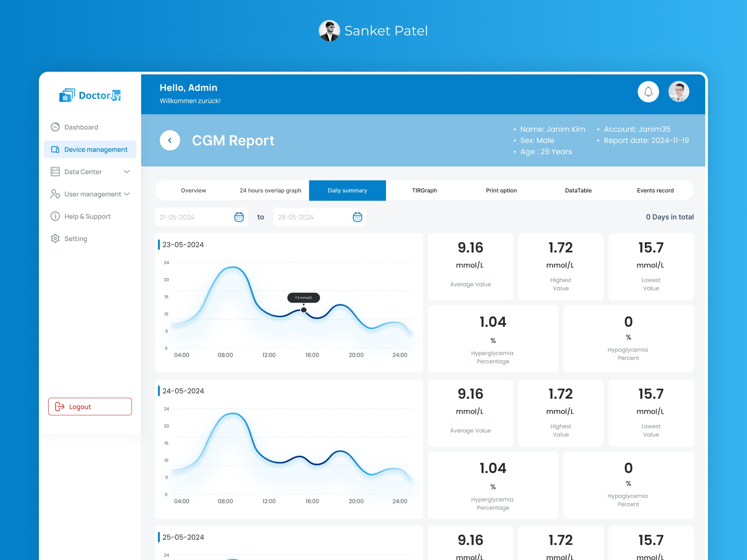747x560 pixels.
Task: Click the Report date: 2024-11-19 detail
Action: pos(646,140)
